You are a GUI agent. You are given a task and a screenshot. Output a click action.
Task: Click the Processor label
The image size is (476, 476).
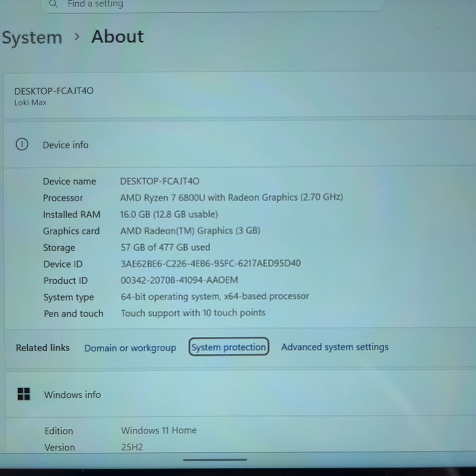click(x=63, y=198)
